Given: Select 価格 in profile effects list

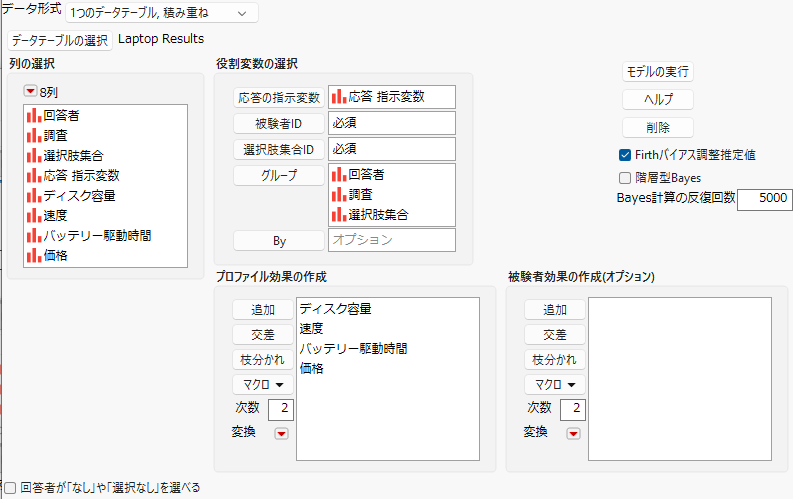Looking at the screenshot, I should point(312,369).
